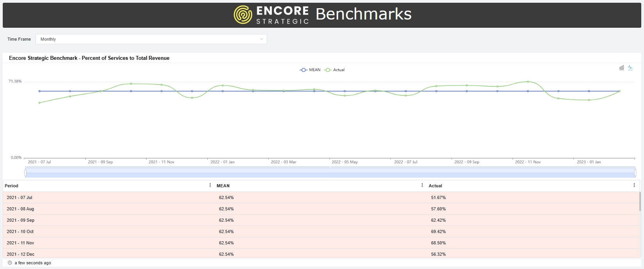Switch chart to bar chart view
This screenshot has height=269, width=644.
(621, 68)
